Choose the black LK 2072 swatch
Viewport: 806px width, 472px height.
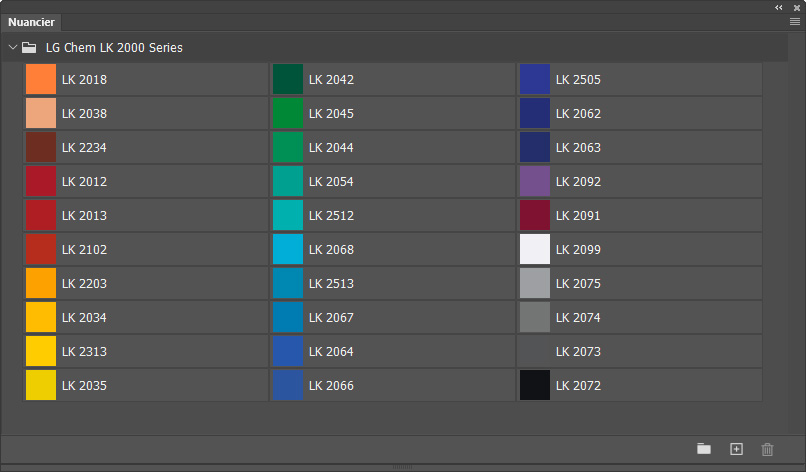[535, 385]
